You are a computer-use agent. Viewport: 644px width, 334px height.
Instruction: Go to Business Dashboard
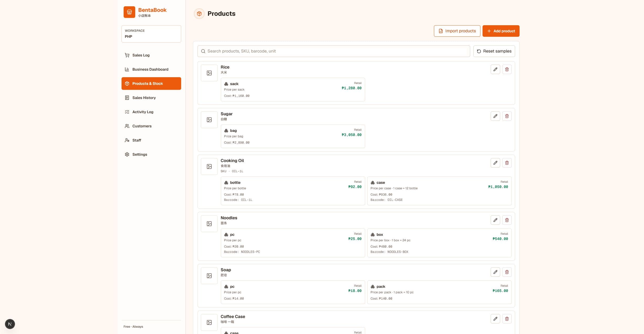[x=151, y=69]
